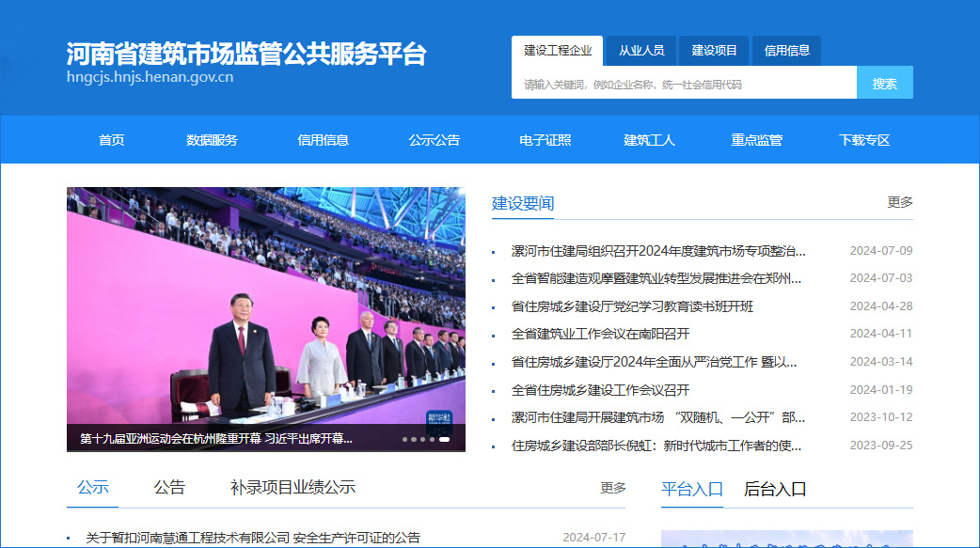Switch to the 公告 tab
Screen dimensions: 980x548
169,488
